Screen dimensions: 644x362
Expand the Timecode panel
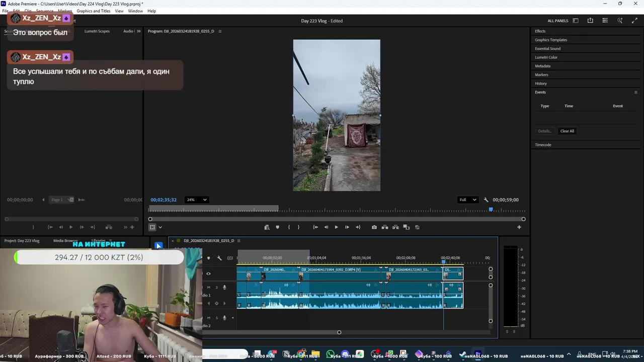point(543,145)
